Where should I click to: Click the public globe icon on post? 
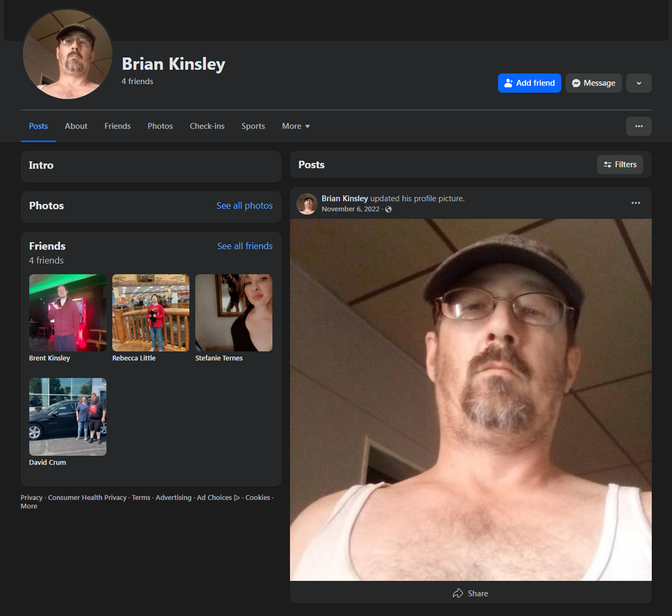388,209
